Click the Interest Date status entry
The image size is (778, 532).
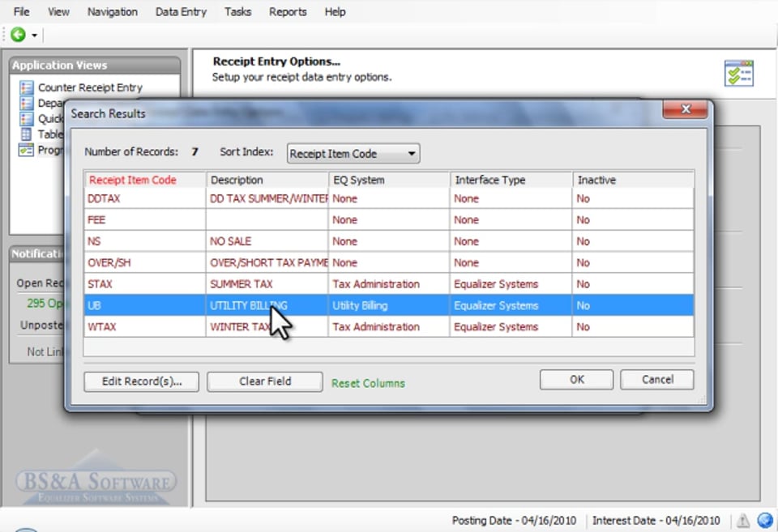coord(656,521)
